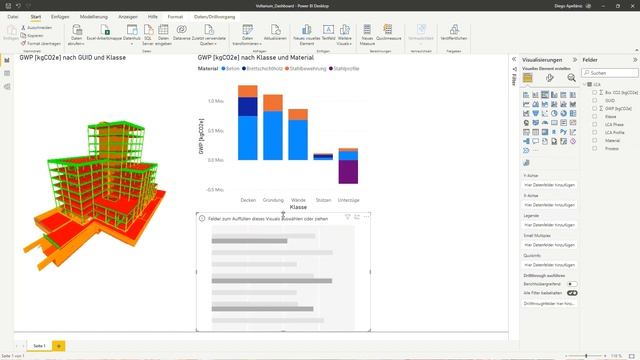Open more options on empty visual header
Image resolution: width=640 pixels, height=360 pixels.
pos(366,217)
